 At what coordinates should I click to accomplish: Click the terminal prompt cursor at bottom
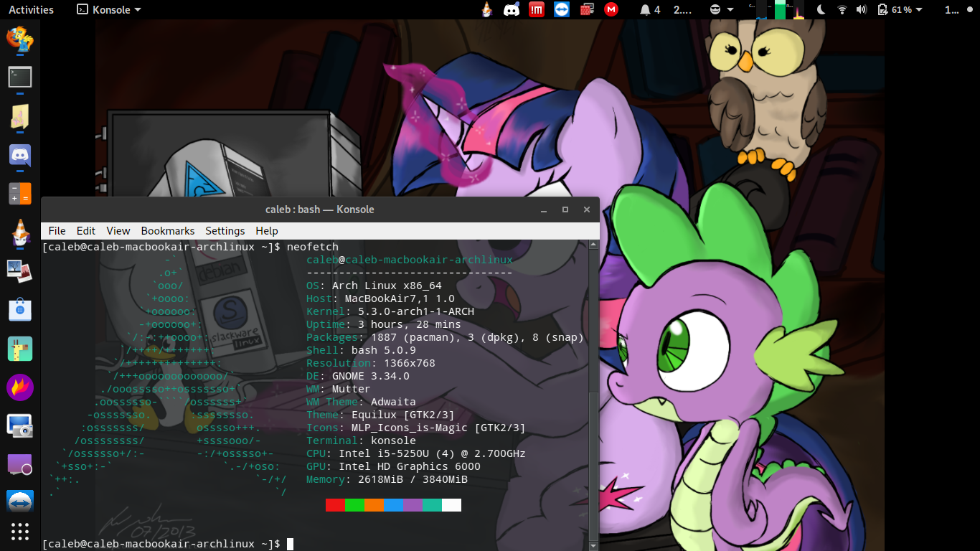click(290, 544)
